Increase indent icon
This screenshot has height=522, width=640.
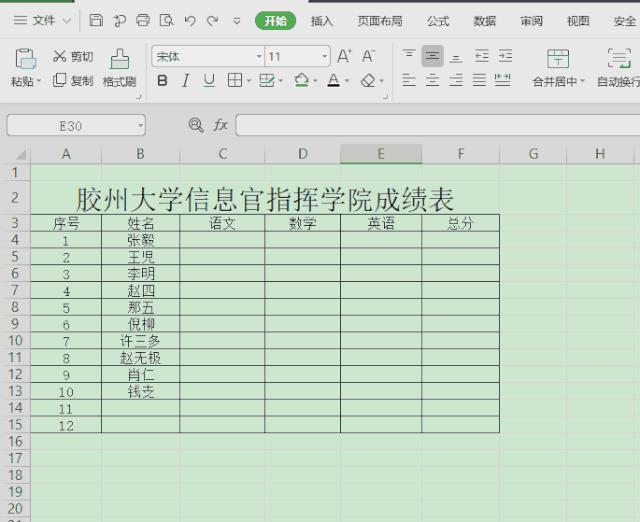click(x=505, y=56)
